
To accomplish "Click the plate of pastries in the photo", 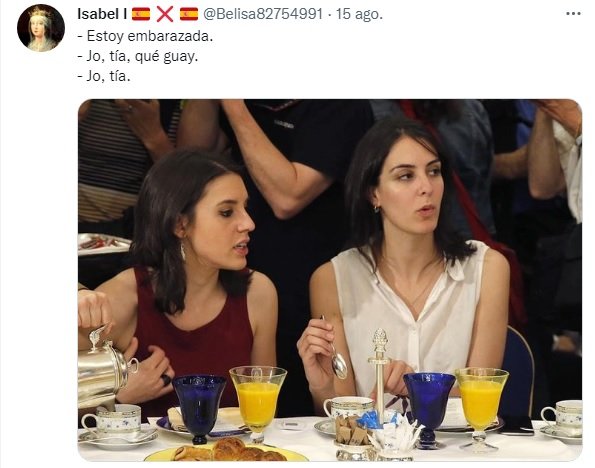I will pyautogui.click(x=226, y=451).
